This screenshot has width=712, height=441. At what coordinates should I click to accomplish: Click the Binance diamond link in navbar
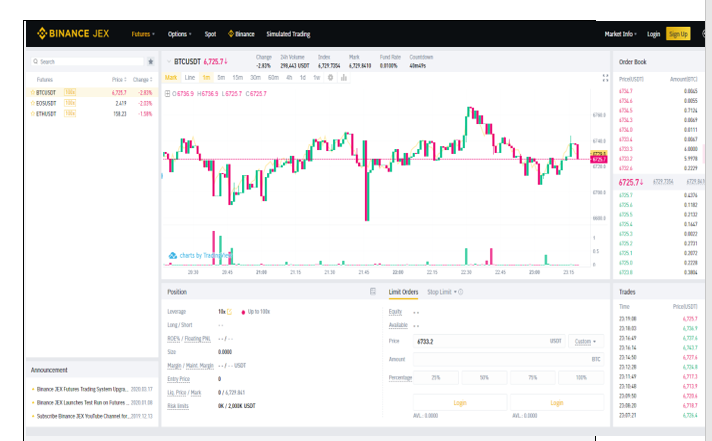[x=241, y=34]
